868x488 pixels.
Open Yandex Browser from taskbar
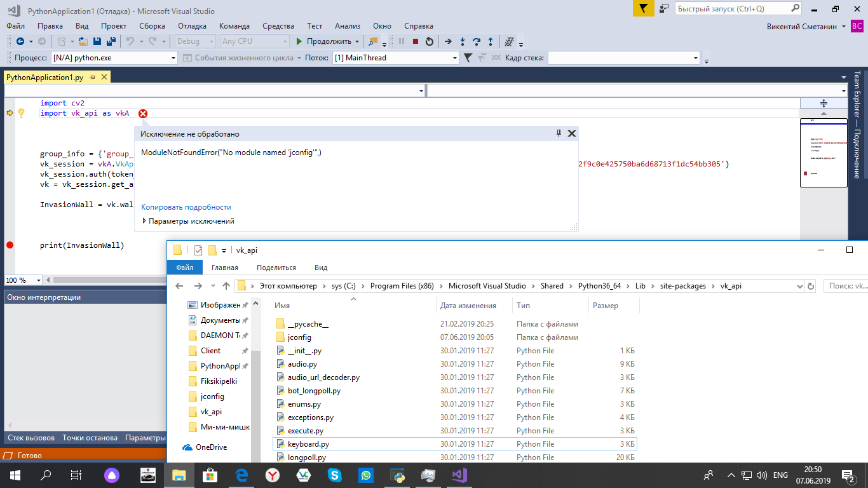(272, 475)
